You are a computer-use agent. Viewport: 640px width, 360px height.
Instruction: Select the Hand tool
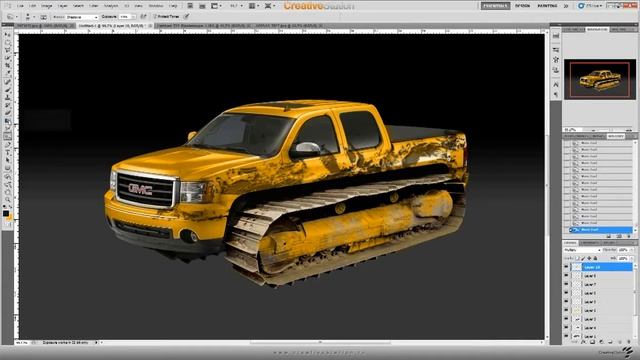click(7, 192)
